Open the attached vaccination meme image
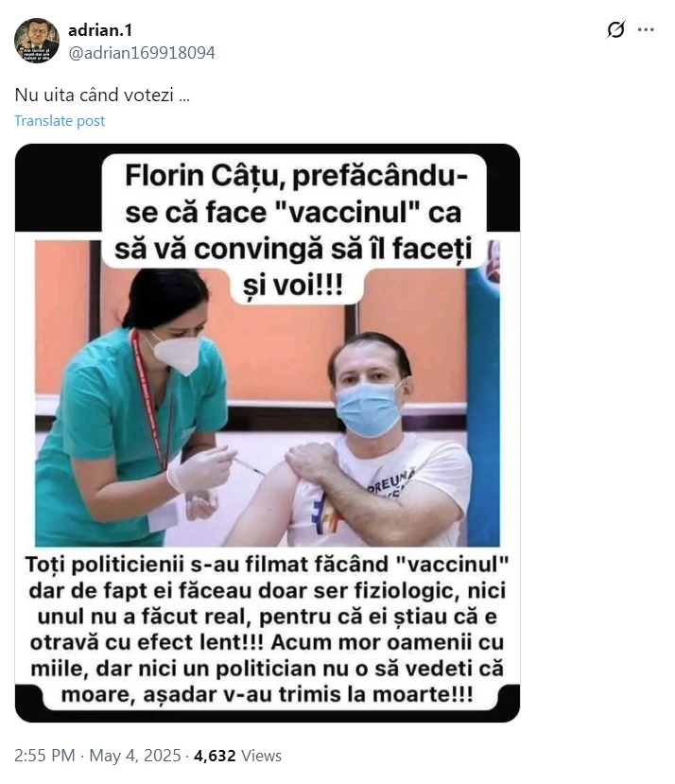 coord(268,433)
